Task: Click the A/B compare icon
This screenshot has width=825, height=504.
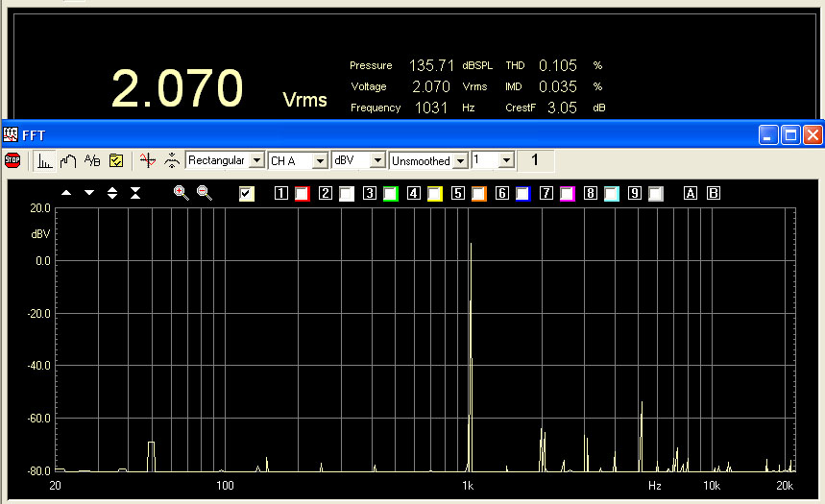Action: click(92, 160)
